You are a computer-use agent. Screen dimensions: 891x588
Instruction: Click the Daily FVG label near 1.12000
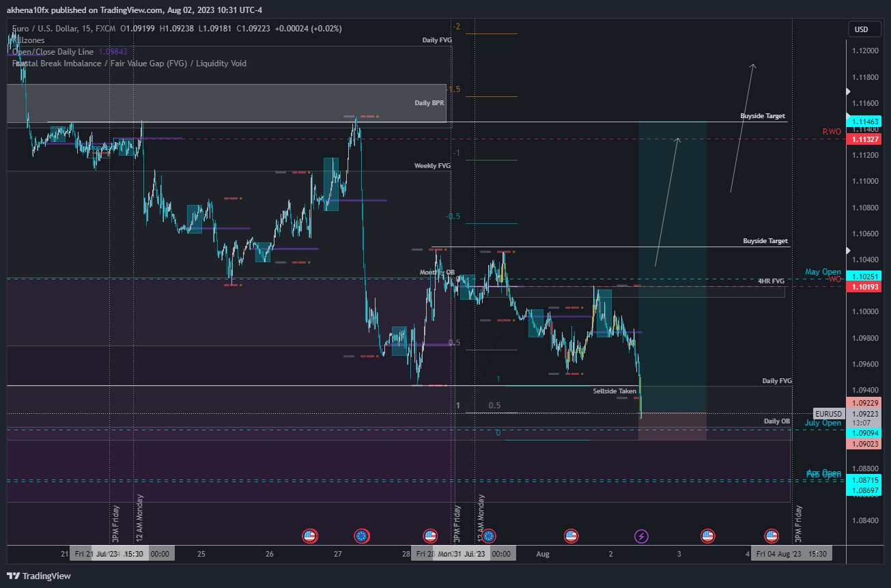(437, 40)
